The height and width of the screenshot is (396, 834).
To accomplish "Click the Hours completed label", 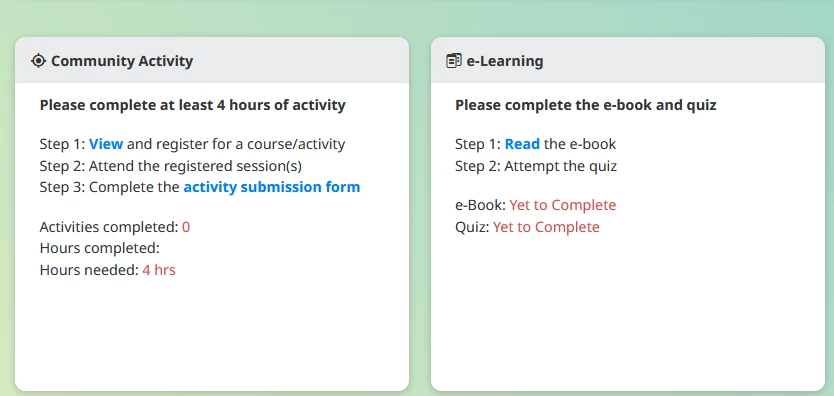I will [100, 248].
